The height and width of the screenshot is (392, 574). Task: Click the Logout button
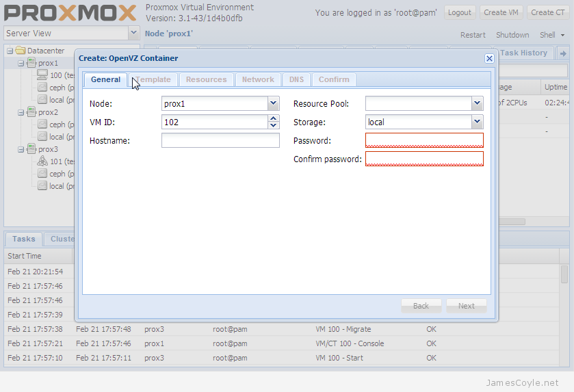[x=460, y=12]
